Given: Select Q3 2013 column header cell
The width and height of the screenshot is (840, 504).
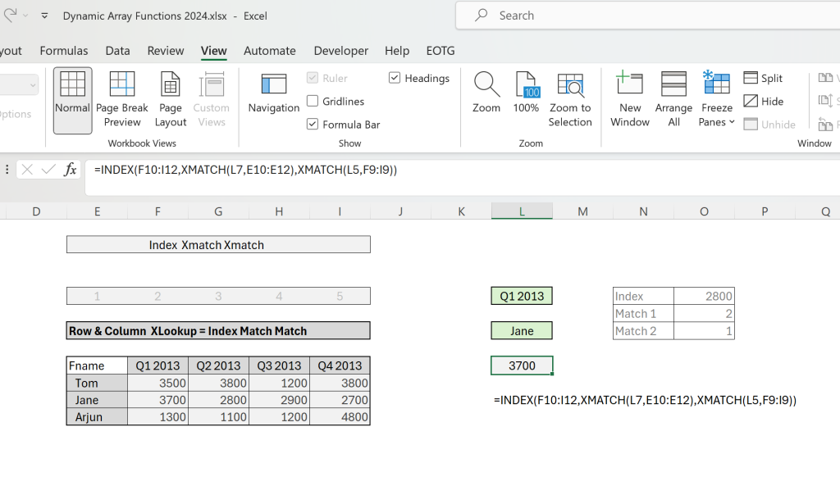Looking at the screenshot, I should click(279, 366).
